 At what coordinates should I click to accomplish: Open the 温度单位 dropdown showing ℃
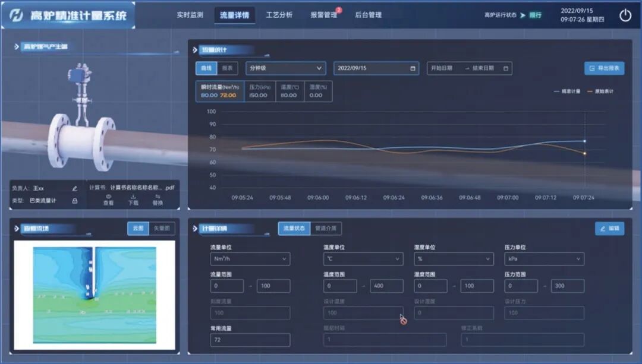pos(363,259)
